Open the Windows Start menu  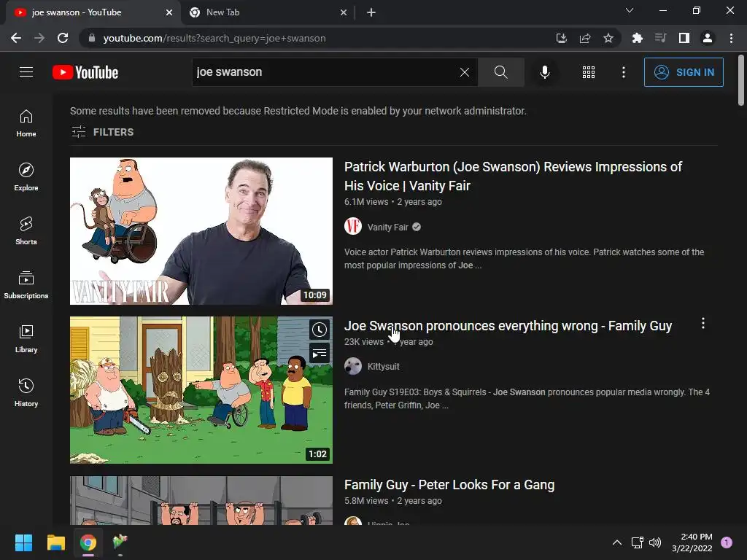(23, 542)
